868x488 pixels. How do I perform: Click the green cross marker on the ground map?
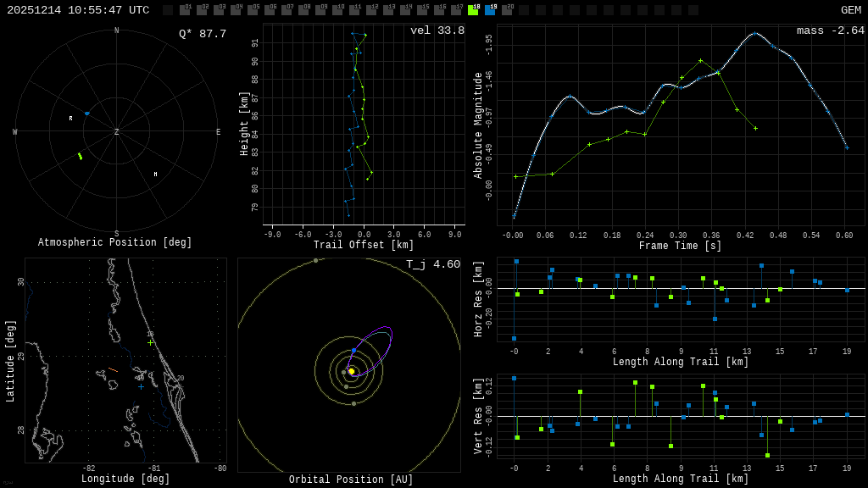click(x=151, y=342)
